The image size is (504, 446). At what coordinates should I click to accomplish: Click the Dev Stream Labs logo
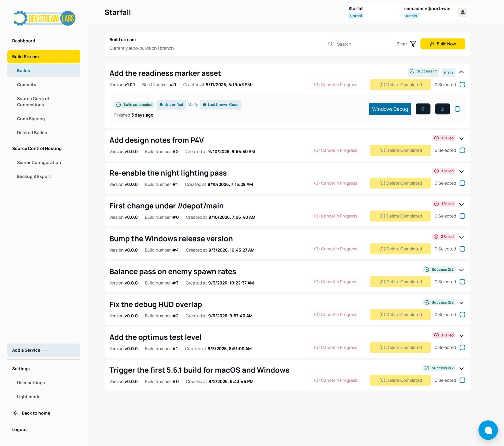44,18
